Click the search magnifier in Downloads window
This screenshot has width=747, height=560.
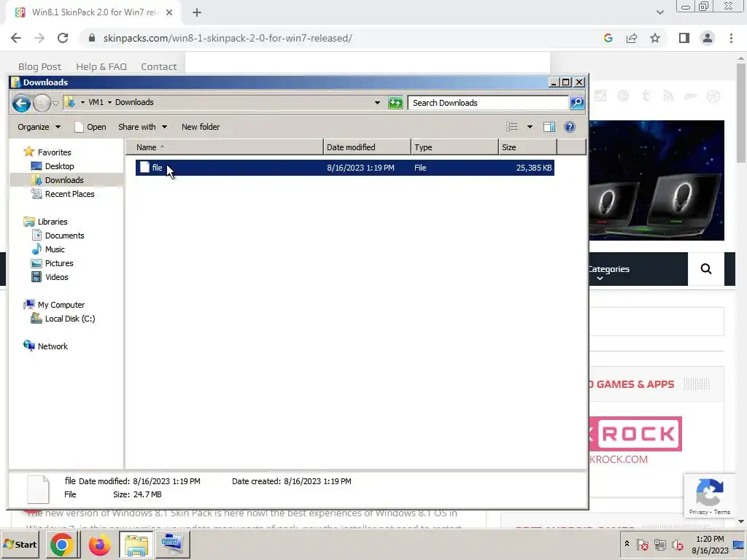pos(577,102)
